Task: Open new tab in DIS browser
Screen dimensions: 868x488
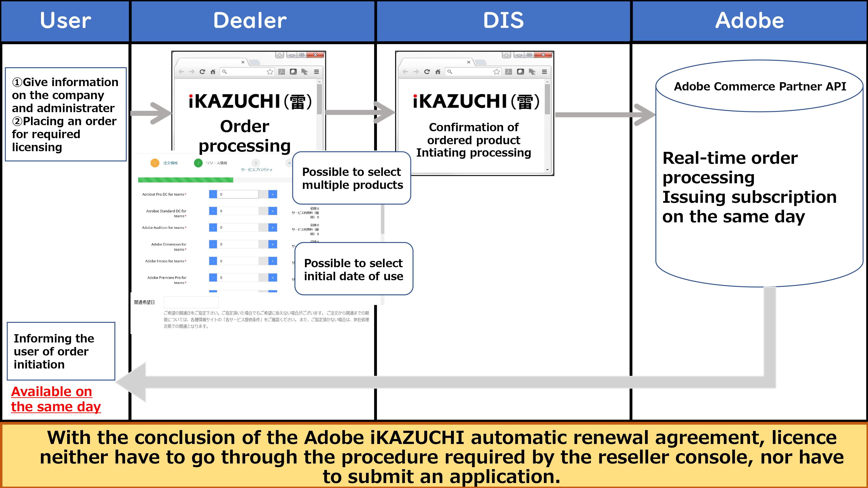Action: (x=480, y=62)
